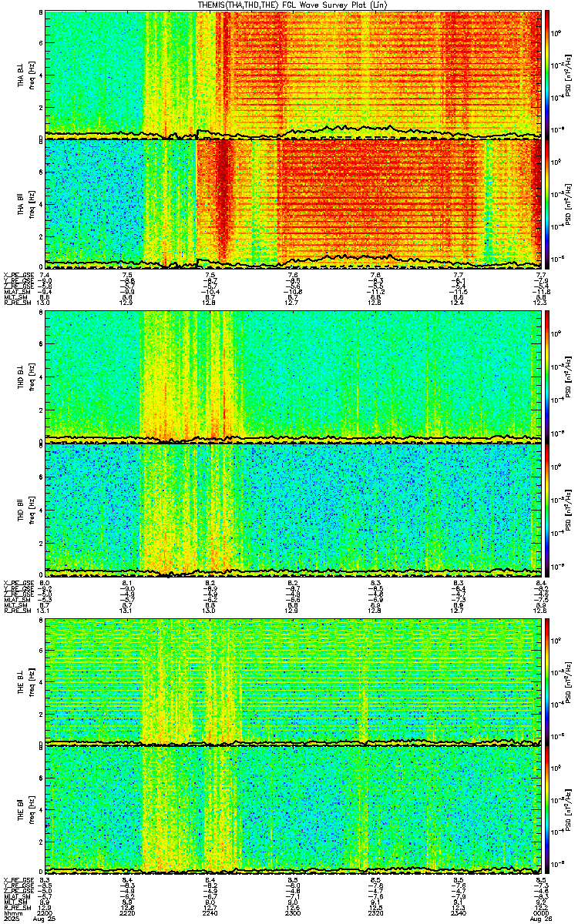The width and height of the screenshot is (578, 924).
Task: Click the 0000 time tick label
Action: tap(539, 912)
